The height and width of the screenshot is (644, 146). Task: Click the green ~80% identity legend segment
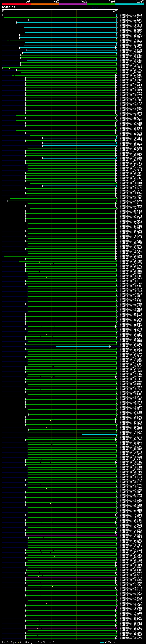point(101,4)
